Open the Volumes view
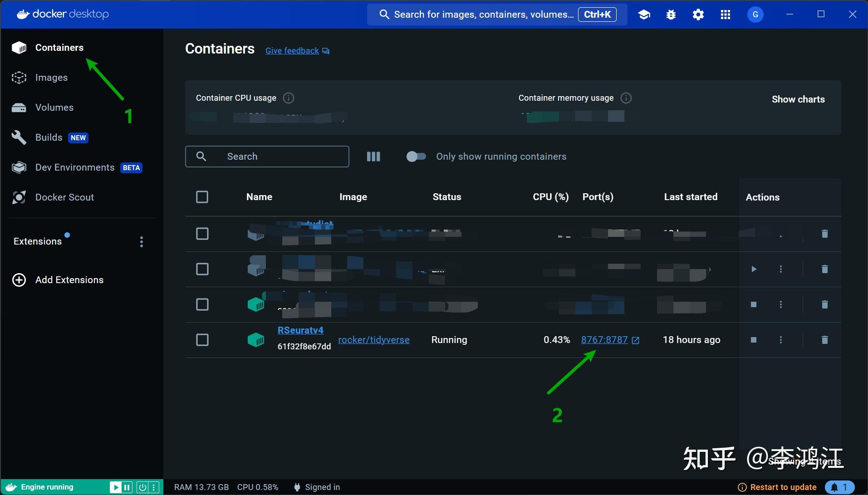The height and width of the screenshot is (495, 868). pyautogui.click(x=54, y=108)
